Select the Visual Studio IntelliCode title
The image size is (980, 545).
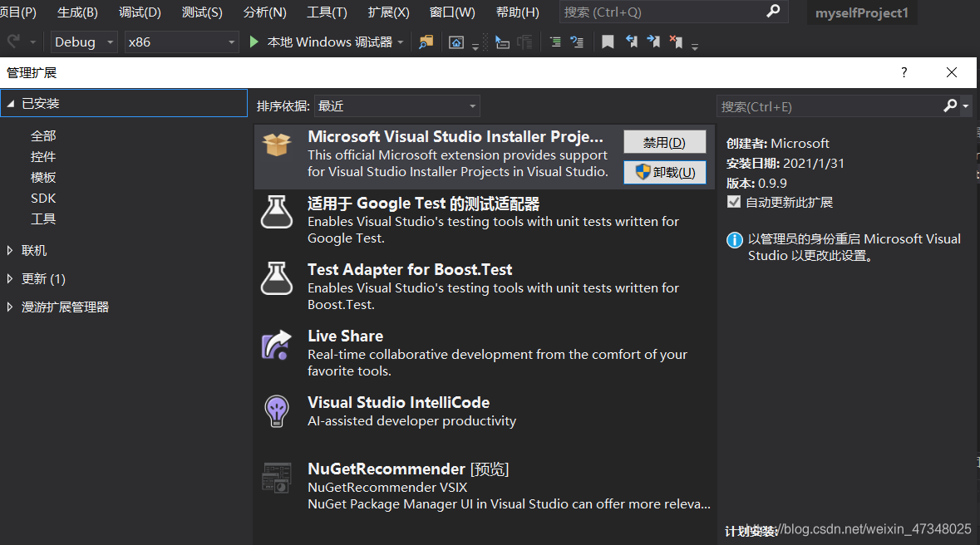click(398, 402)
